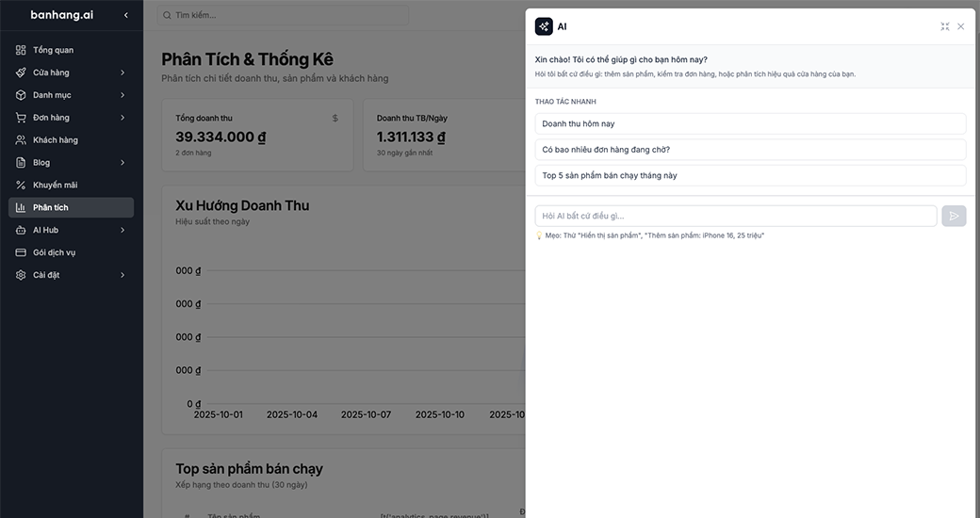
Task: Click the 2 đơn hàng text
Action: pos(193,153)
